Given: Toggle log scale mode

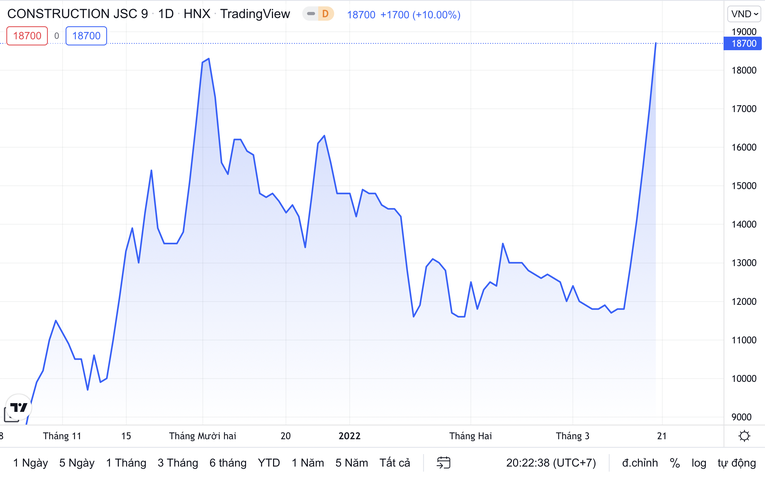Looking at the screenshot, I should click(698, 463).
